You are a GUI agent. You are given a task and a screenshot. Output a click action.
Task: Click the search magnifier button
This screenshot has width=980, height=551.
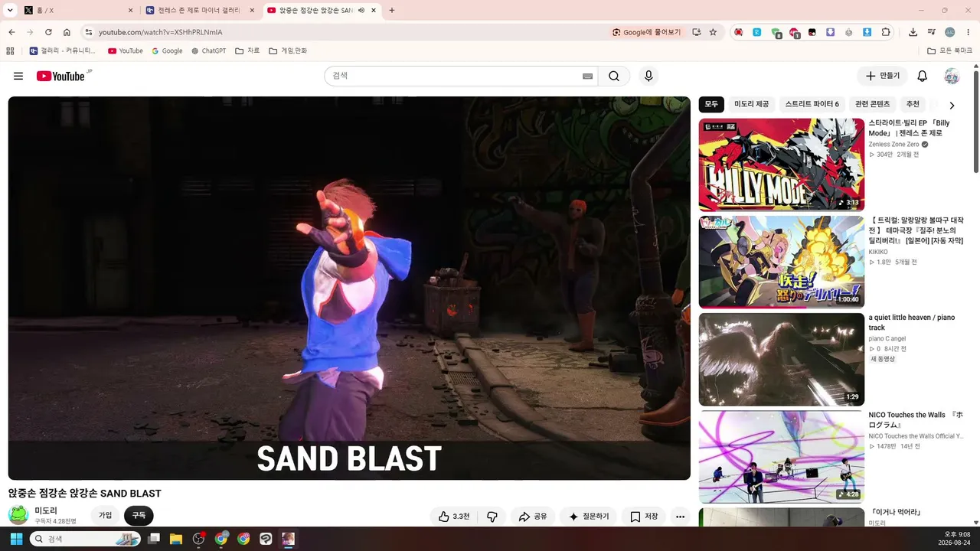(x=614, y=76)
